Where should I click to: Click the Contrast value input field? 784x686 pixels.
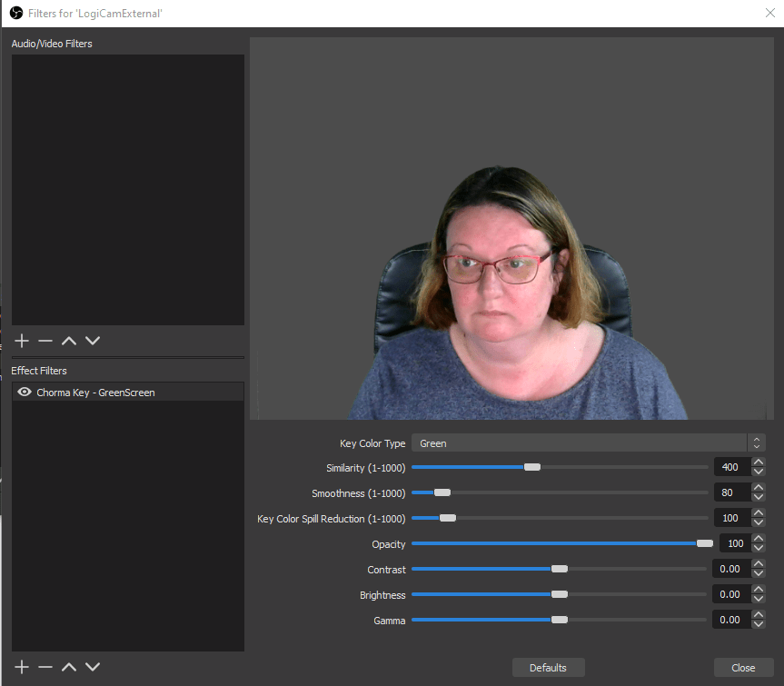(729, 569)
